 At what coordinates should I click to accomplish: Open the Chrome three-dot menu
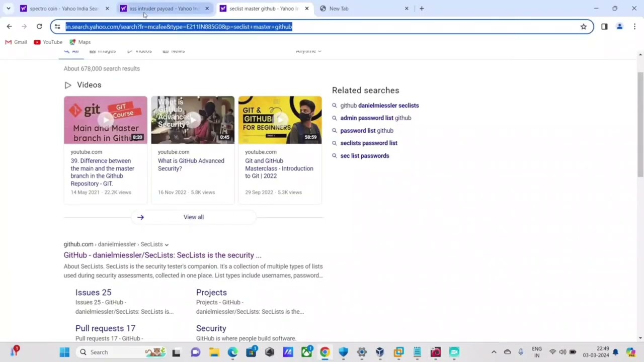pyautogui.click(x=635, y=27)
